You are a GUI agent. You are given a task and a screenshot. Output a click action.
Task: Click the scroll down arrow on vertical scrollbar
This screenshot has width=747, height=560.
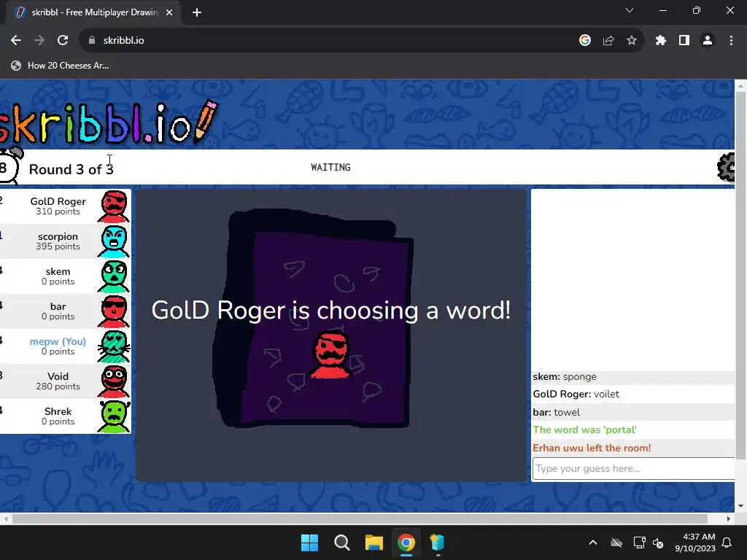[741, 506]
